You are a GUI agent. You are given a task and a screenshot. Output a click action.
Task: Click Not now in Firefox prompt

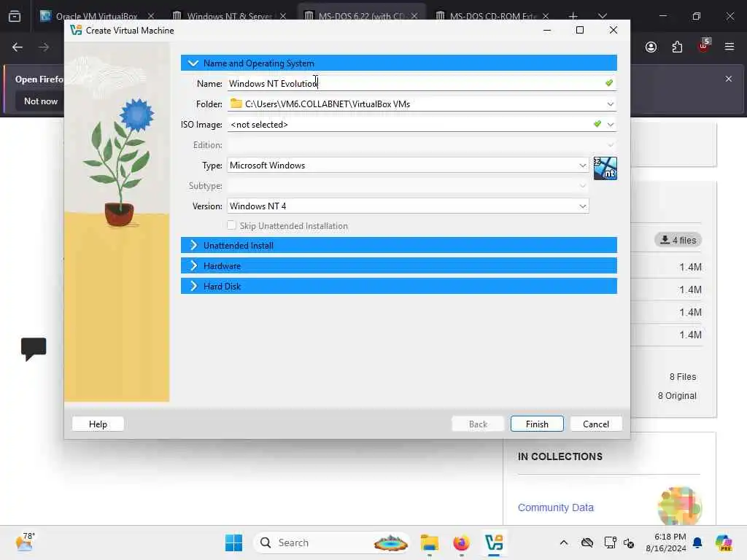(41, 101)
